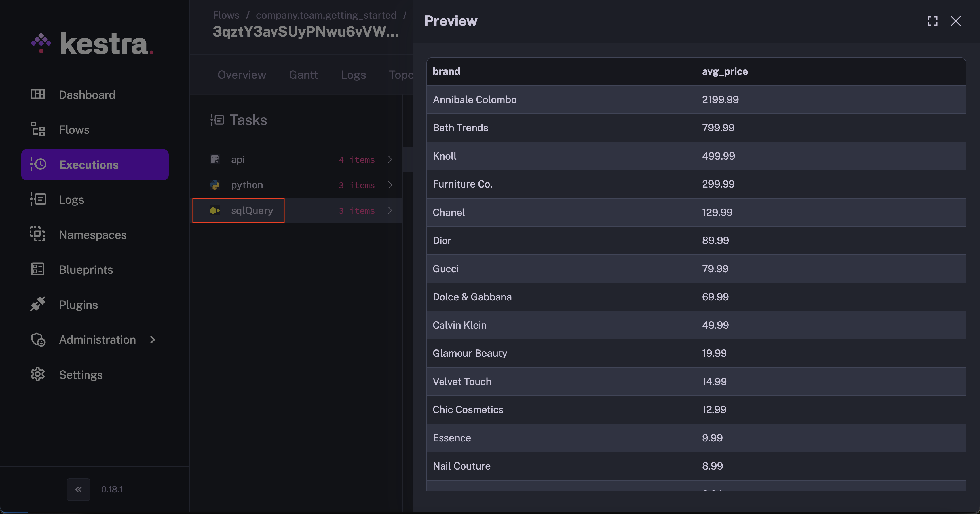This screenshot has height=514, width=980.
Task: Expand the api task outputs chevron
Action: (390, 159)
